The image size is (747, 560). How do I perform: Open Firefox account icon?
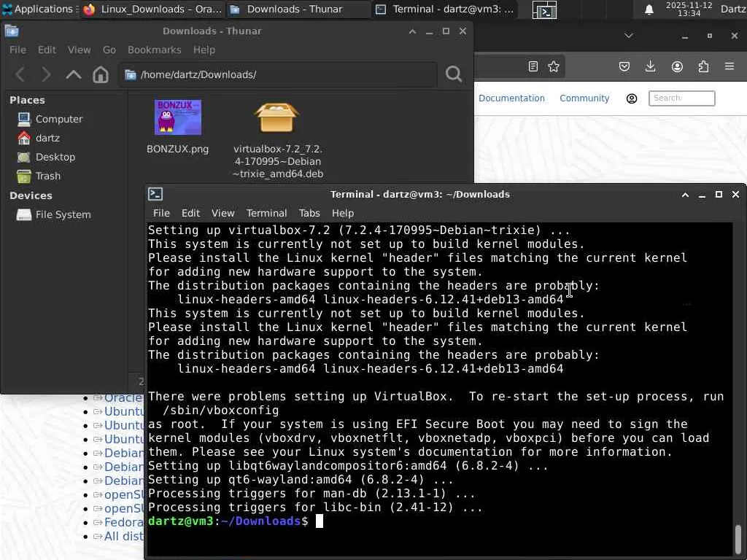(677, 66)
